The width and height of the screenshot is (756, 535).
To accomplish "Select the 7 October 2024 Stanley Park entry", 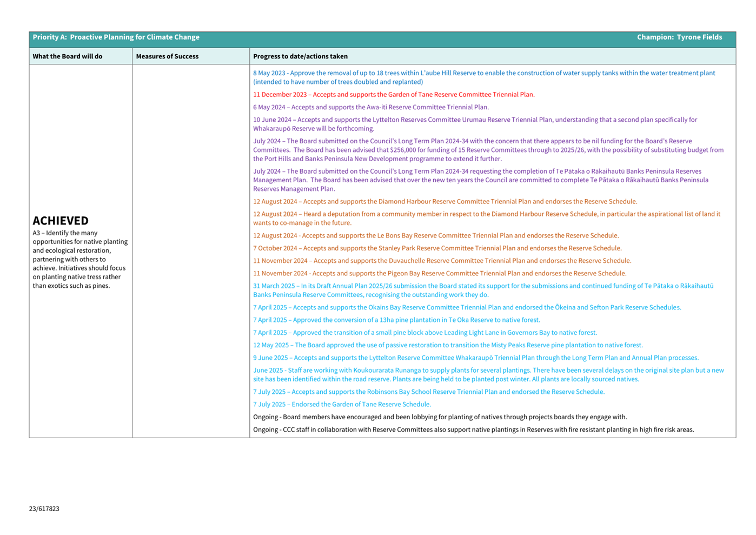I will [437, 248].
